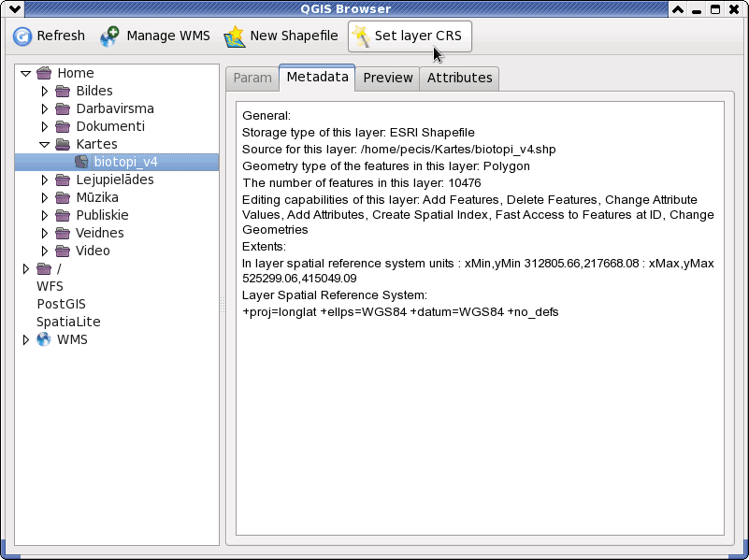Screen dimensions: 749x560
Task: Expand the Veidnes folder
Action: (x=45, y=233)
